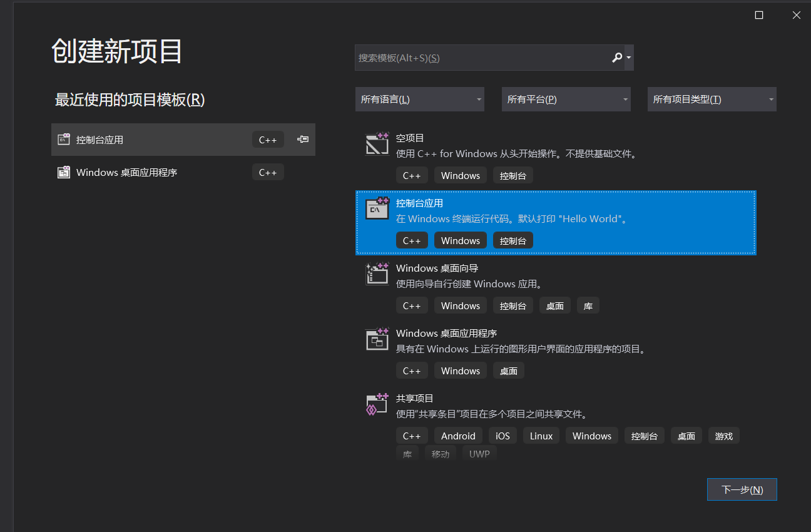
Task: Open the 所有项目类型 project type dropdown
Action: click(712, 99)
